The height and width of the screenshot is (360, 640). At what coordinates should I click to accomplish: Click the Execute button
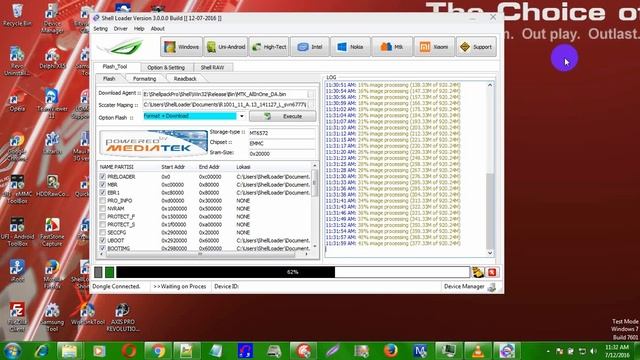282,116
